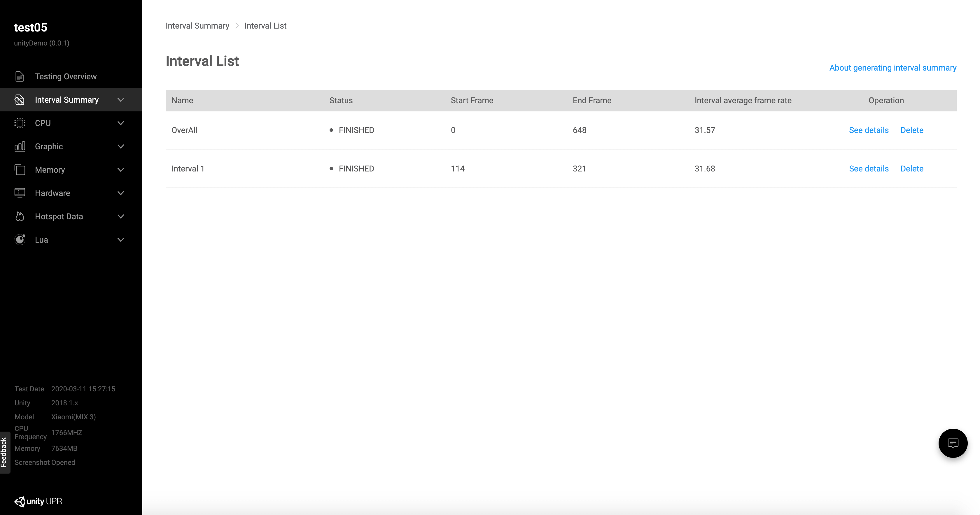Click the Graphic bar chart icon
Screen dimensions: 980x515
(x=20, y=146)
